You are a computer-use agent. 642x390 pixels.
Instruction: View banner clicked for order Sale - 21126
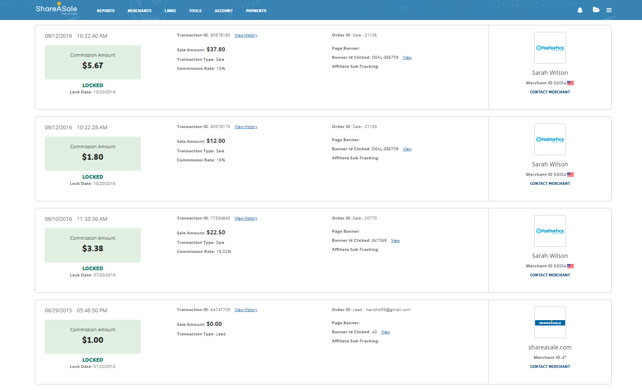click(x=407, y=58)
